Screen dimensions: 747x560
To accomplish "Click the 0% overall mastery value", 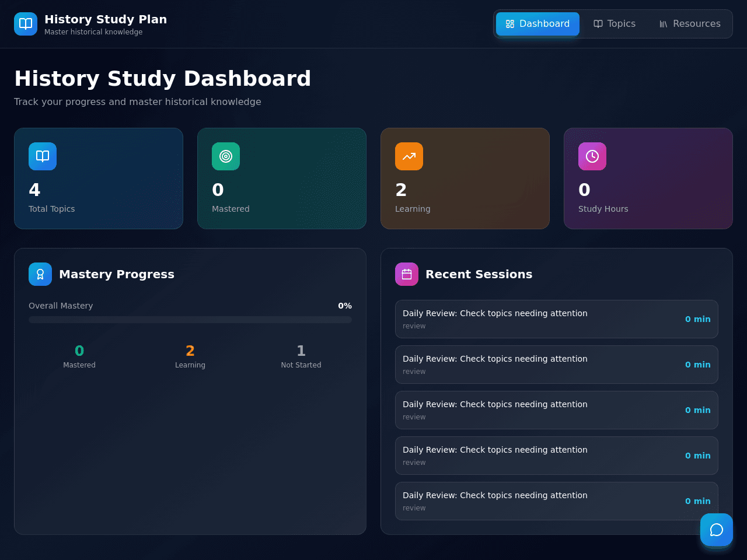I will coord(345,306).
